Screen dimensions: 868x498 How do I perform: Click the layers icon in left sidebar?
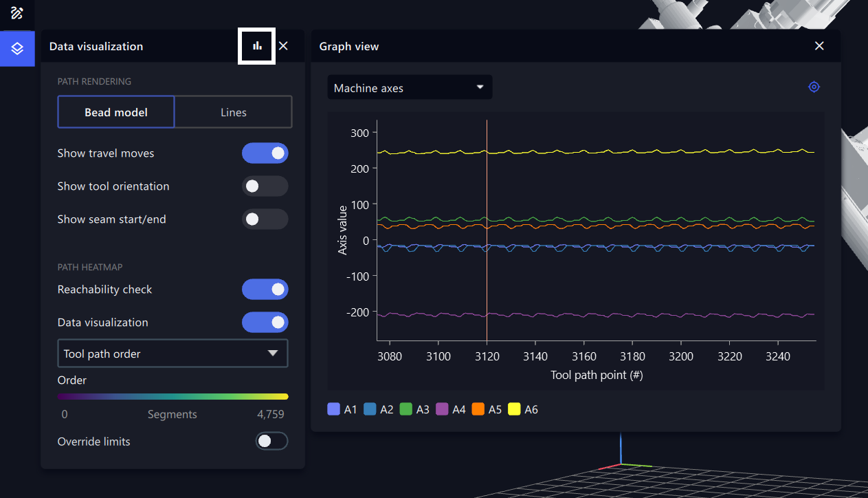tap(17, 49)
